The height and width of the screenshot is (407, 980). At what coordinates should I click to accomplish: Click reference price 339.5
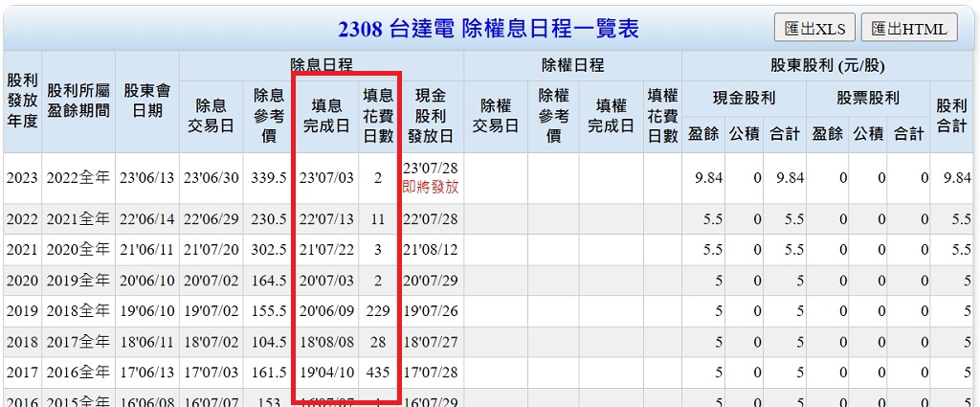coord(269,178)
